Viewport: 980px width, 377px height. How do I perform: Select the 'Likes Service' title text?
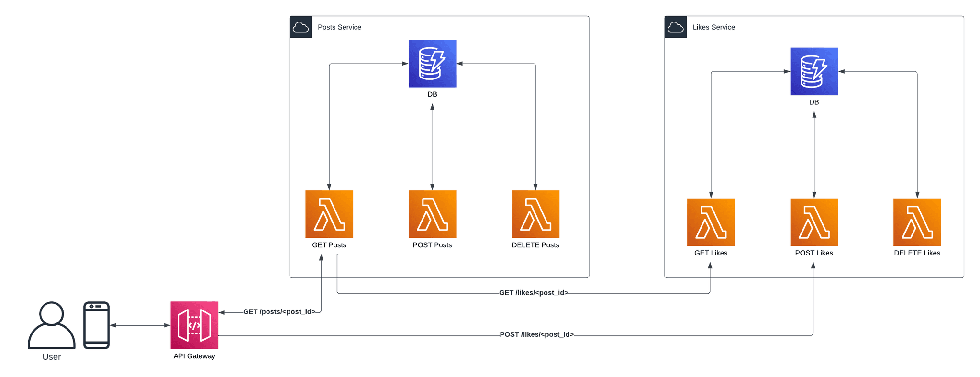point(713,27)
